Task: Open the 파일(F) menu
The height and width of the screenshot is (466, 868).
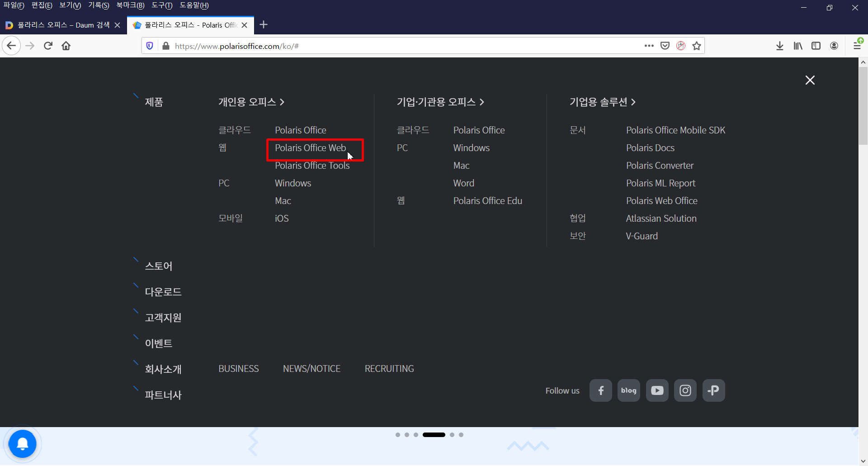Action: click(14, 5)
